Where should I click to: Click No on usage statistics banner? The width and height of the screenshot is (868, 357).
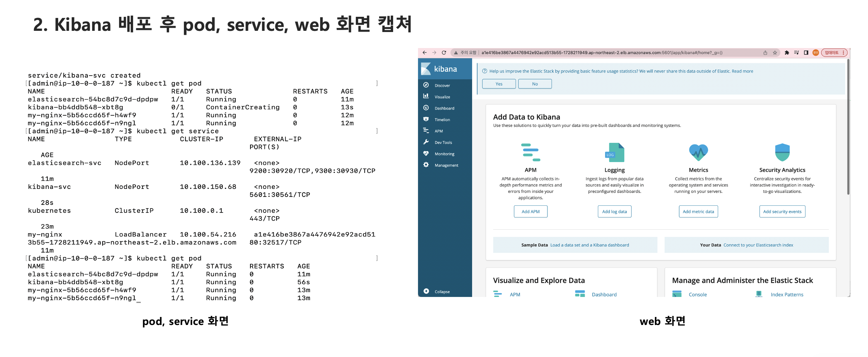tap(535, 84)
